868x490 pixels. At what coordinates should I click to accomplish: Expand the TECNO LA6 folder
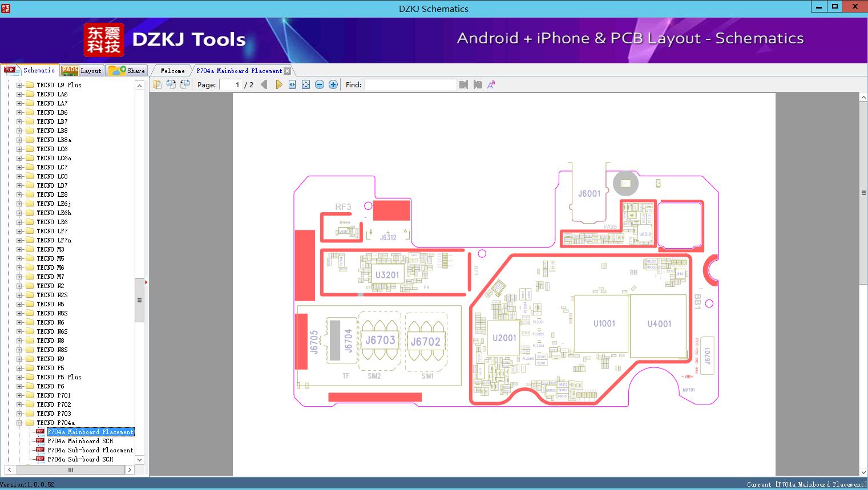tap(19, 94)
